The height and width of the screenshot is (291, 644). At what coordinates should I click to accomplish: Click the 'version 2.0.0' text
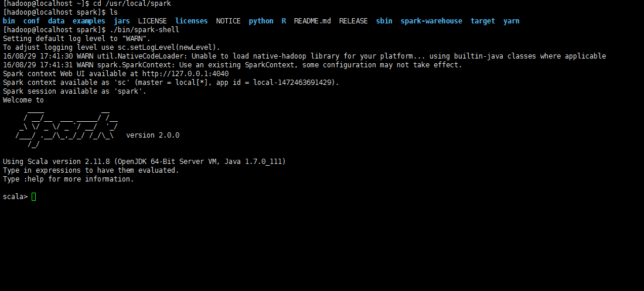(153, 135)
